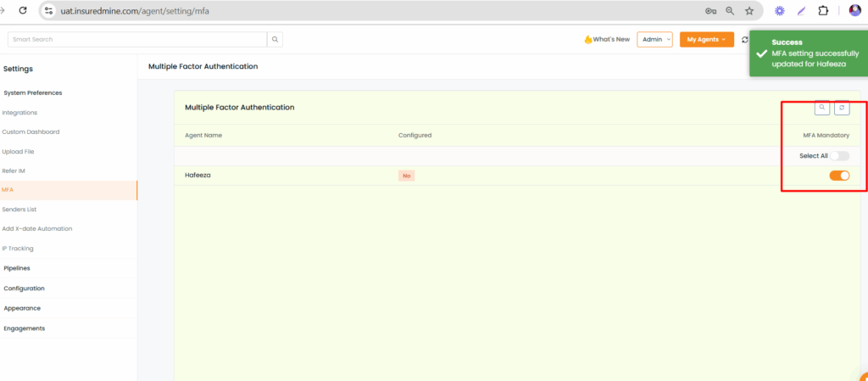Open the browser profile avatar
Screen dimensions: 868x381
point(854,10)
